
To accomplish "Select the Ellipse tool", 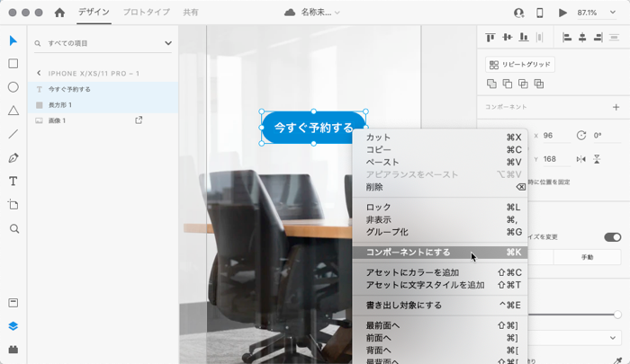I will (x=13, y=87).
